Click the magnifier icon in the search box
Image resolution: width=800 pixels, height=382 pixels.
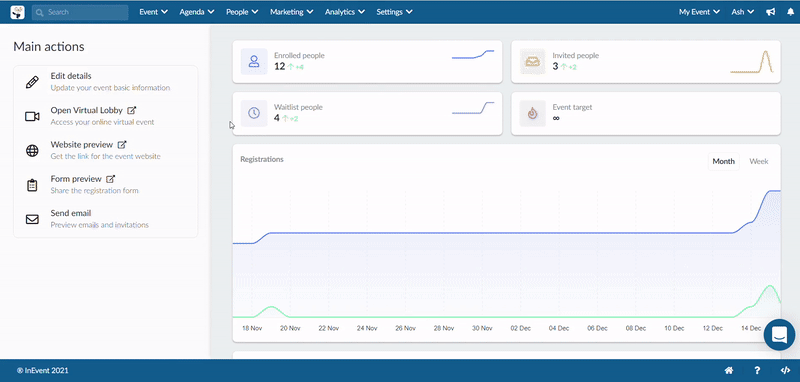40,13
